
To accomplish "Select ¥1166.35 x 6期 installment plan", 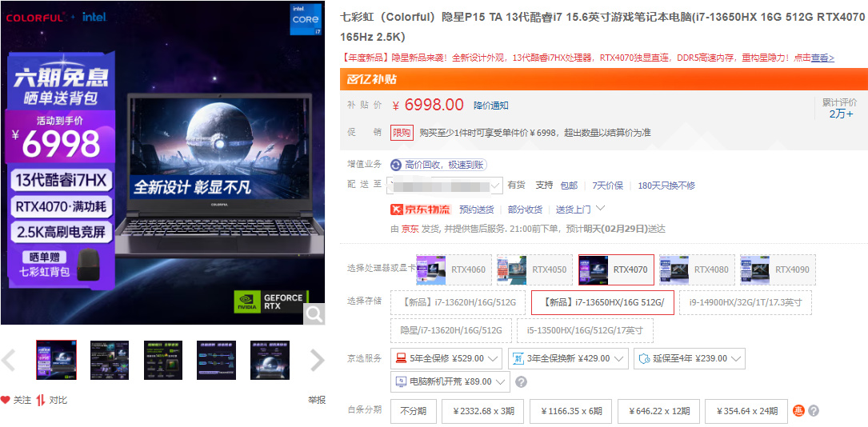I will coord(570,411).
